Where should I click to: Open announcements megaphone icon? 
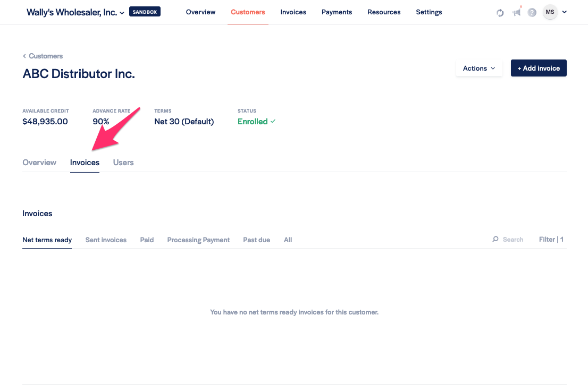[517, 13]
